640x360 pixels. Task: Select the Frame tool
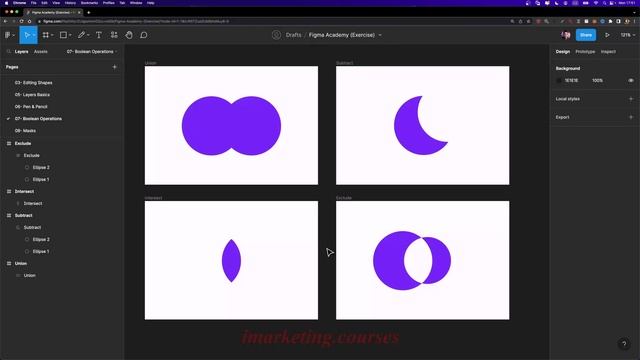46,35
